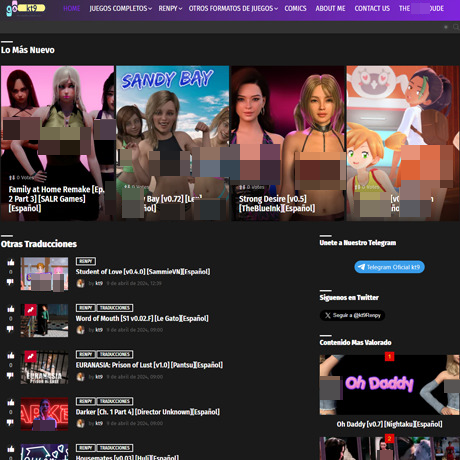The height and width of the screenshot is (460, 460).
Task: Click the 'Lo Más Nuevo' section heading
Action: [x=28, y=50]
